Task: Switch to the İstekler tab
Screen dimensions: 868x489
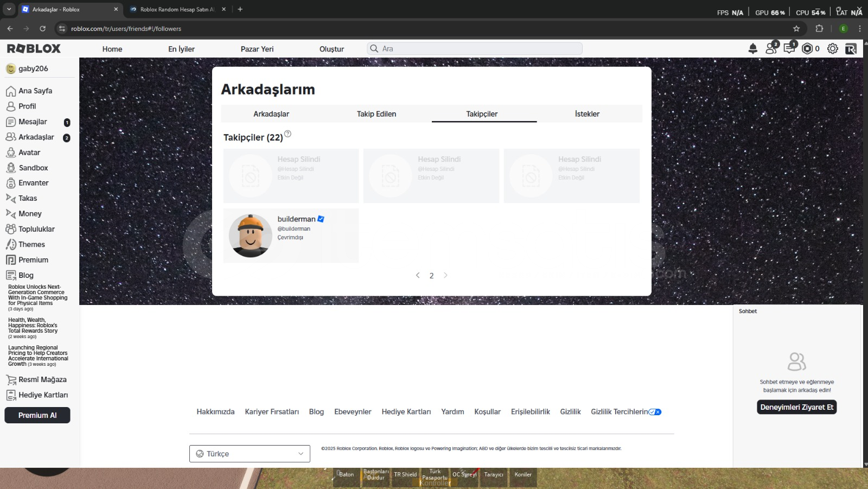Action: coord(587,114)
